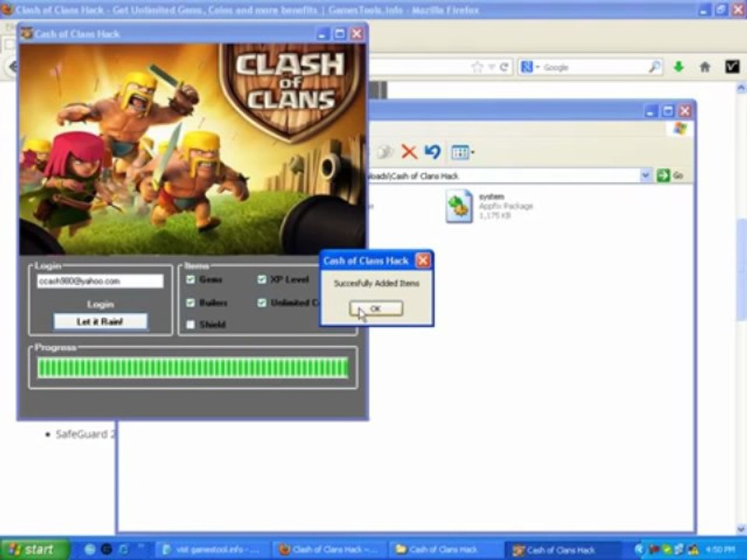Go to Firefox home page icon
The height and width of the screenshot is (560, 747).
click(x=705, y=67)
